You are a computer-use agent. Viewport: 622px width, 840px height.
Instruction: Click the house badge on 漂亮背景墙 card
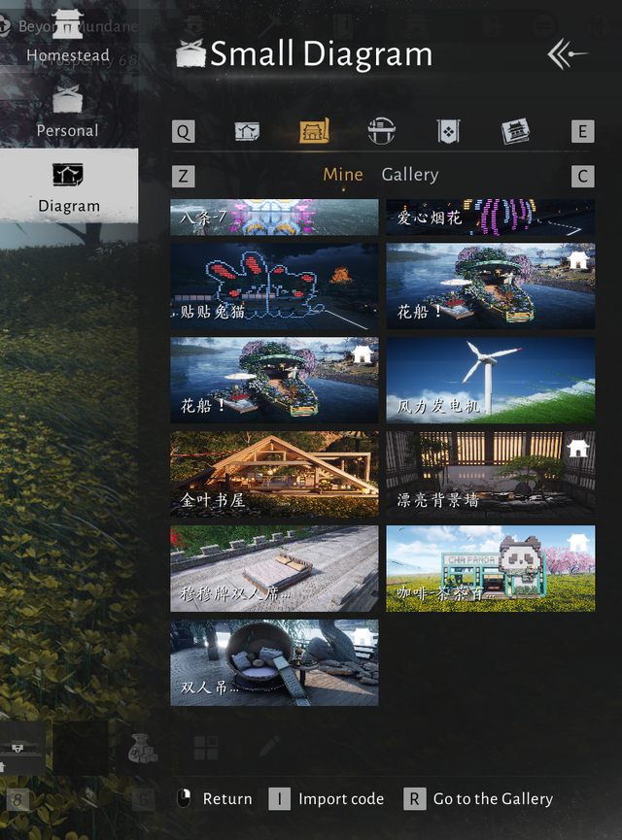577,448
